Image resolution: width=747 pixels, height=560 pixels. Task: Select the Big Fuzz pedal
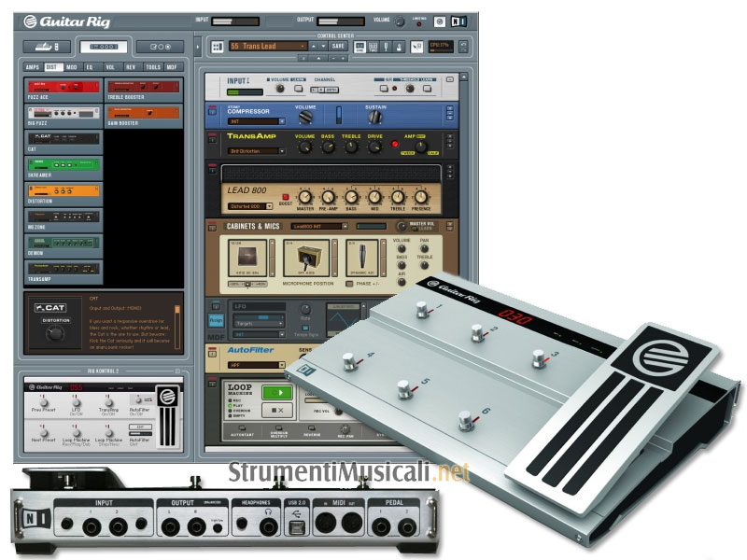click(62, 114)
